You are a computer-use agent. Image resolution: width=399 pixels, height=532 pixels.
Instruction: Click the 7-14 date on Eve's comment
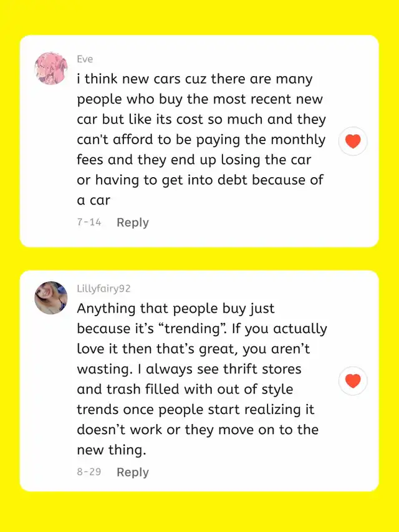pos(89,223)
